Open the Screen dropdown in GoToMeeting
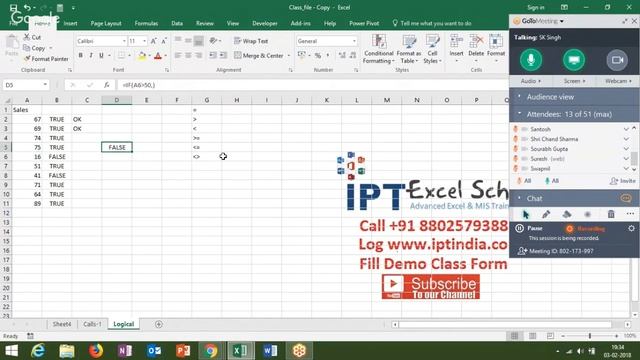The height and width of the screenshot is (360, 640). click(574, 81)
